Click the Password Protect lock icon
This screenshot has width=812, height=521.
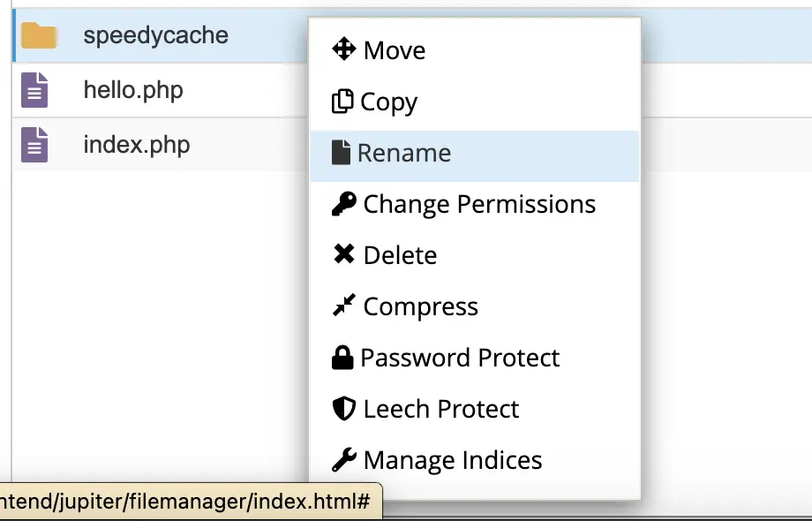[342, 358]
